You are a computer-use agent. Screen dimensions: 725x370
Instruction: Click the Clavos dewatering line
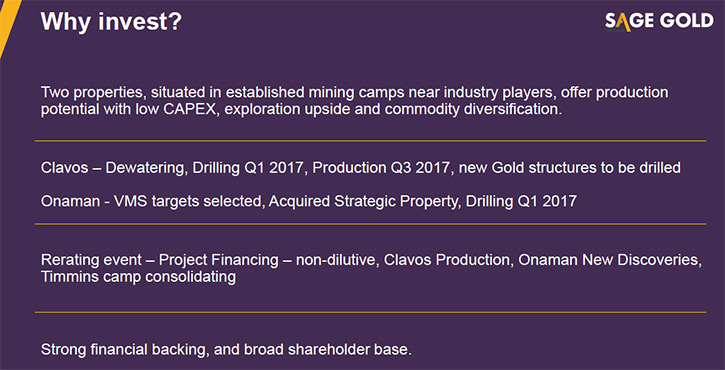(361, 167)
